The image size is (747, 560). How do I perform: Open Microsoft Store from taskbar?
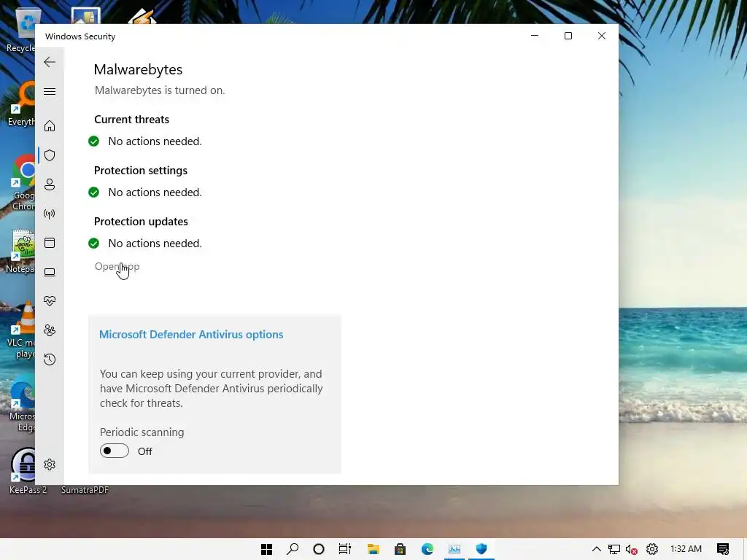click(x=400, y=549)
